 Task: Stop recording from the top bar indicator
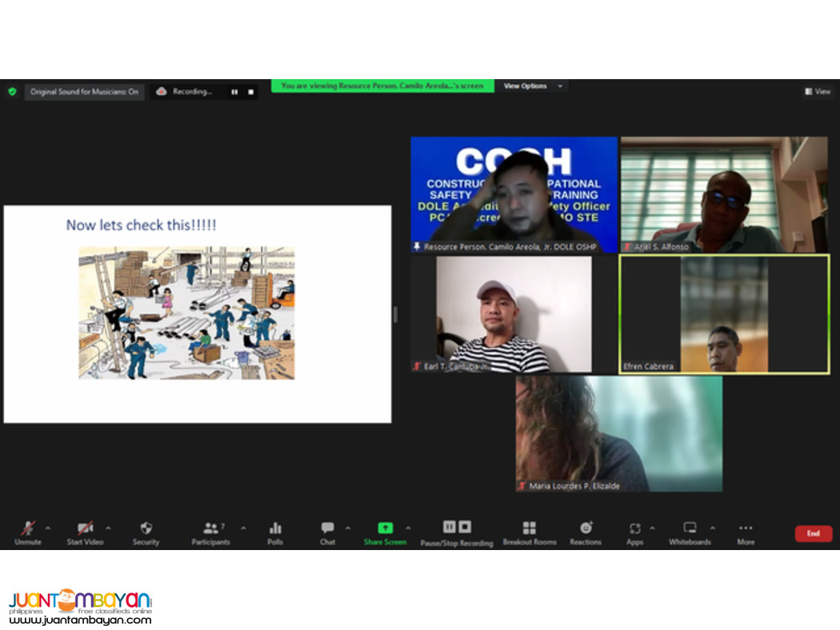250,92
